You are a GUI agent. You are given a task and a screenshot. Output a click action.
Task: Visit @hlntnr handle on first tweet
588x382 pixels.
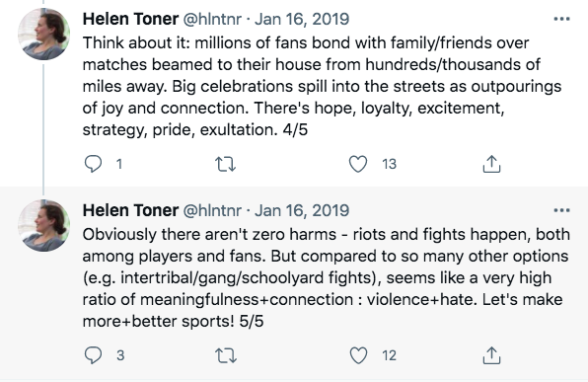[212, 19]
